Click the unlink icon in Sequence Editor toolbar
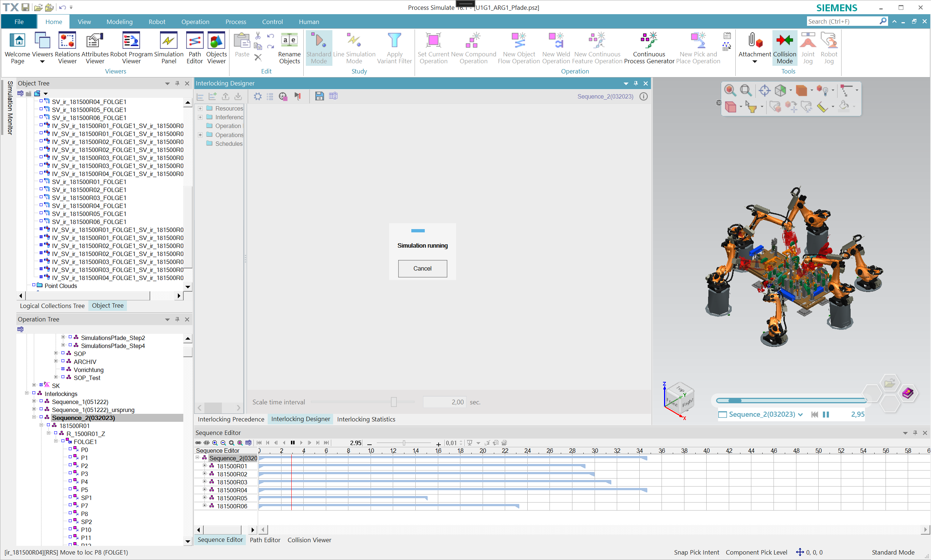Screen dimensions: 931x560 click(x=207, y=443)
